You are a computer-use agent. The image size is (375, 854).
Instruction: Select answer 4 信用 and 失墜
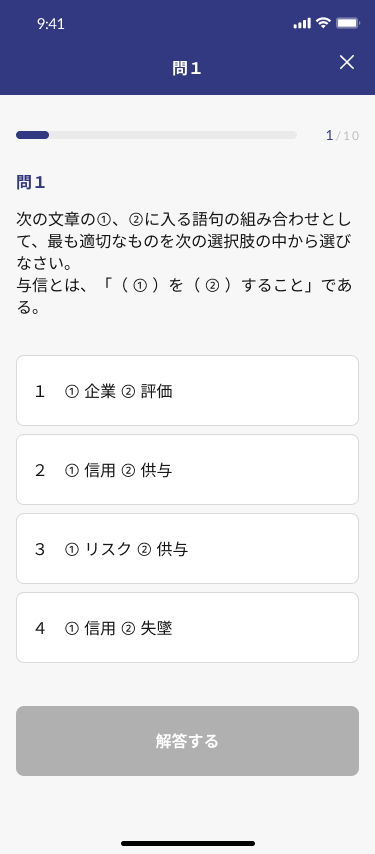(187, 627)
